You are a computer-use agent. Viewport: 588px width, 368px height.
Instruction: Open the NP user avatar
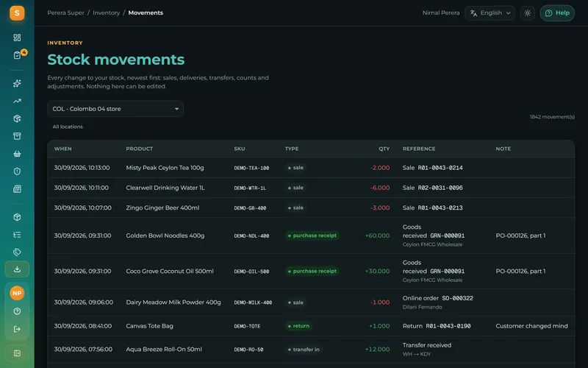coord(17,293)
